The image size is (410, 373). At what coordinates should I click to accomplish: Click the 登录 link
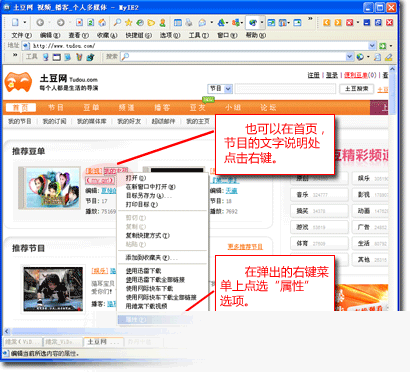point(332,75)
